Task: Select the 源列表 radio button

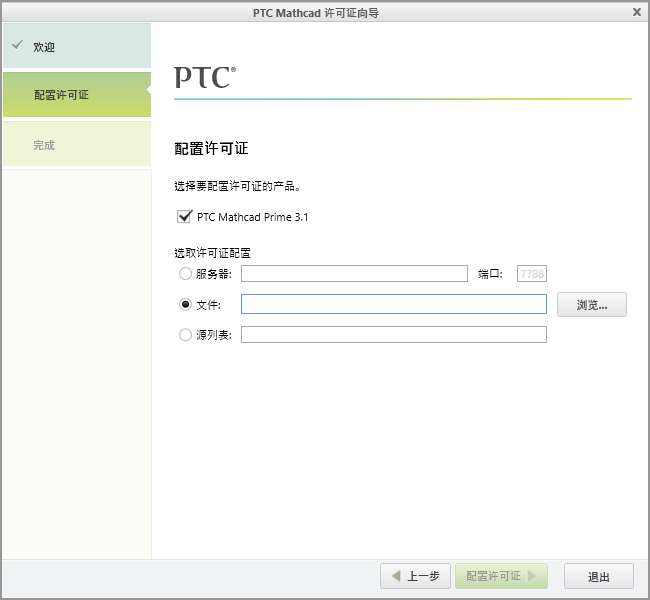Action: [x=185, y=335]
